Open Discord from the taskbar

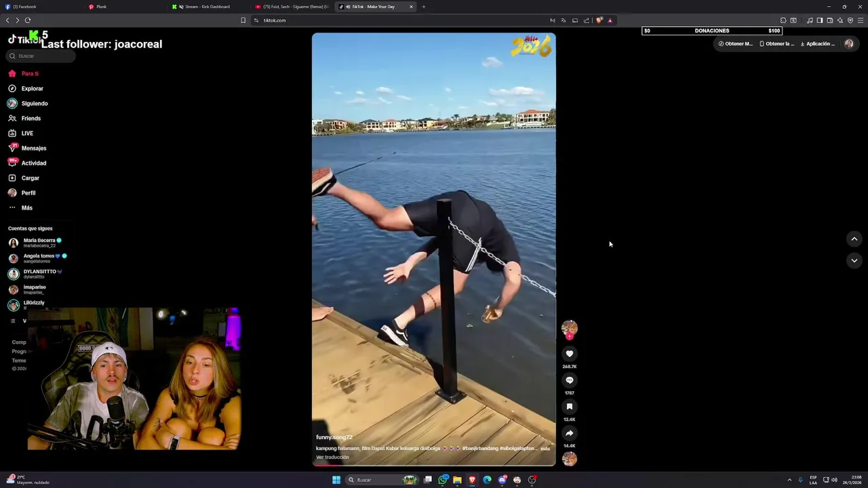coord(502,480)
